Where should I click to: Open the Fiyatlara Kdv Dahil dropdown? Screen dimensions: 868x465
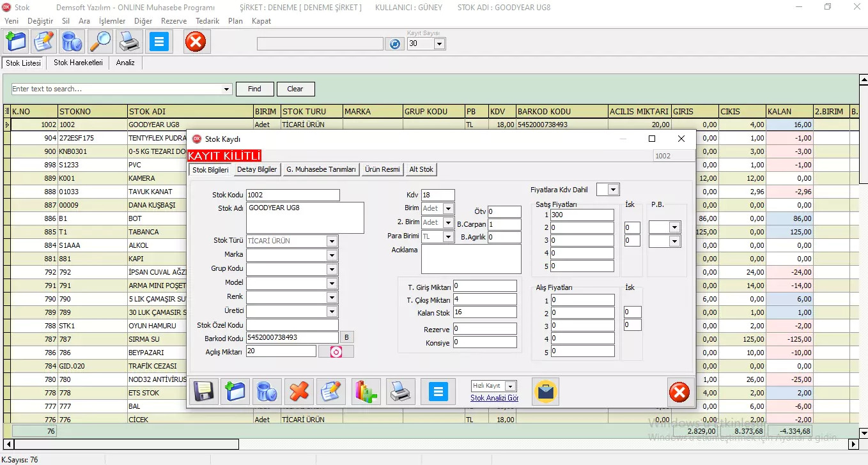[614, 189]
